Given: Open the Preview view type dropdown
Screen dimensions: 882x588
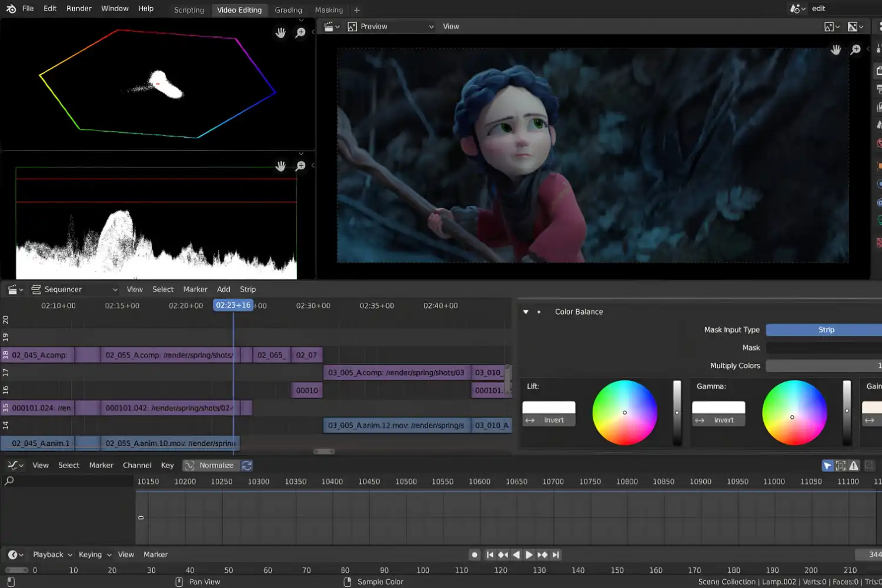Looking at the screenshot, I should click(391, 26).
